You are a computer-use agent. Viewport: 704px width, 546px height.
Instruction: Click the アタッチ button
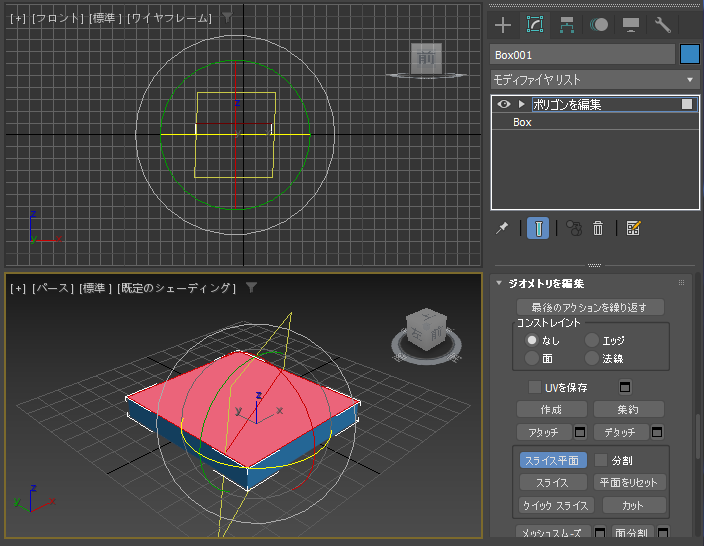pyautogui.click(x=544, y=432)
